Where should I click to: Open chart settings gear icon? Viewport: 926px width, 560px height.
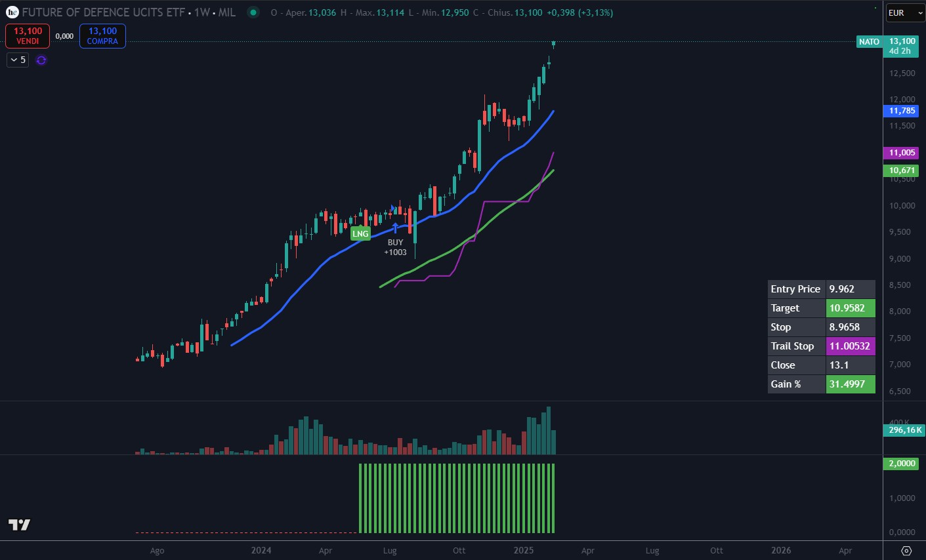click(x=906, y=551)
